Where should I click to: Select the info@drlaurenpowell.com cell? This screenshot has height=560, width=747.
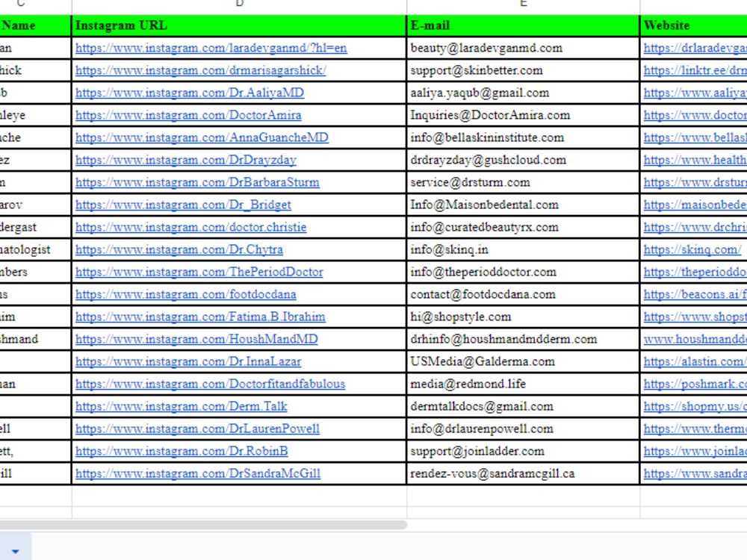[x=523, y=429]
